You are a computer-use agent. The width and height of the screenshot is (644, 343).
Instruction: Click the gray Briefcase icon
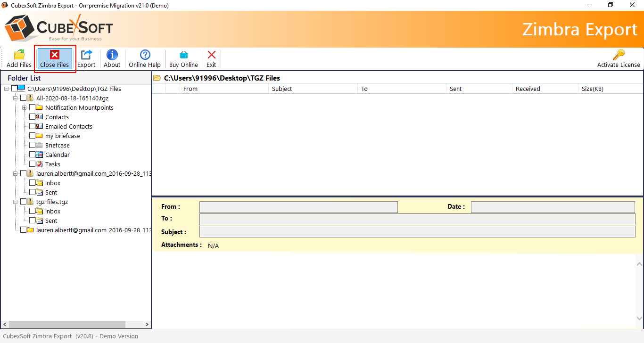pyautogui.click(x=40, y=145)
